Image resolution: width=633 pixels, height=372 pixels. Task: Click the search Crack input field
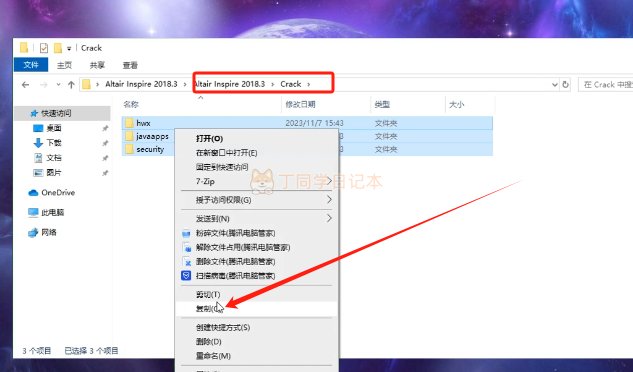(606, 85)
